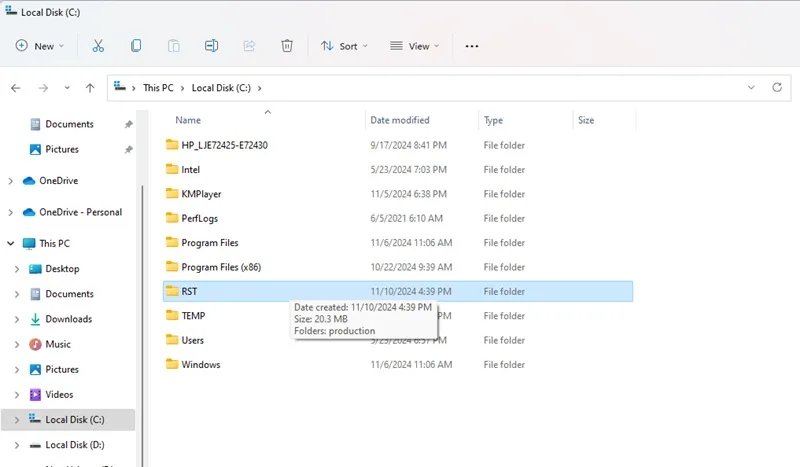Click chevron after This PC in breadcrumb

pos(182,88)
